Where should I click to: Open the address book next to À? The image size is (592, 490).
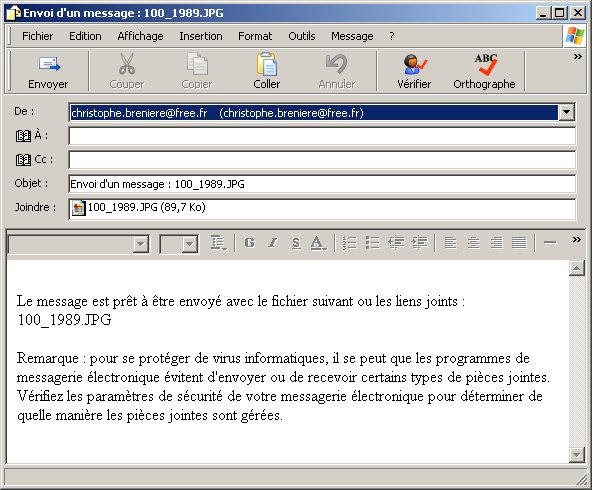(23, 136)
